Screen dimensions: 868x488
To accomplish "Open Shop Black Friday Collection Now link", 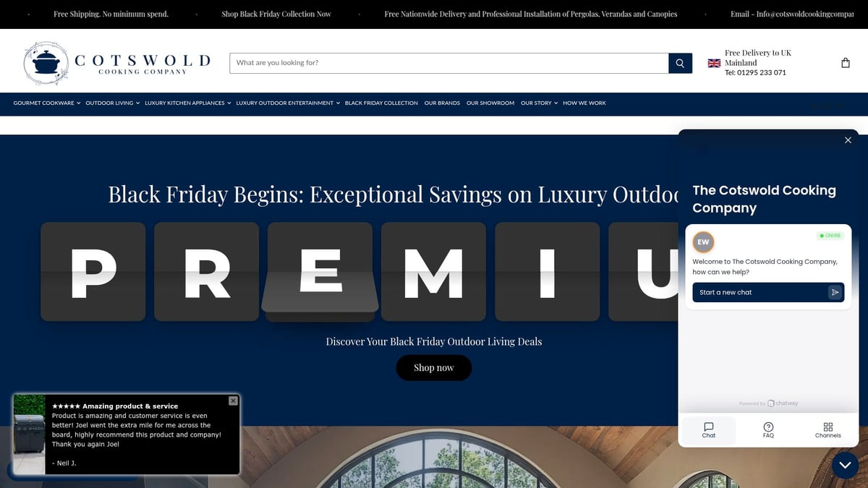I will click(276, 14).
